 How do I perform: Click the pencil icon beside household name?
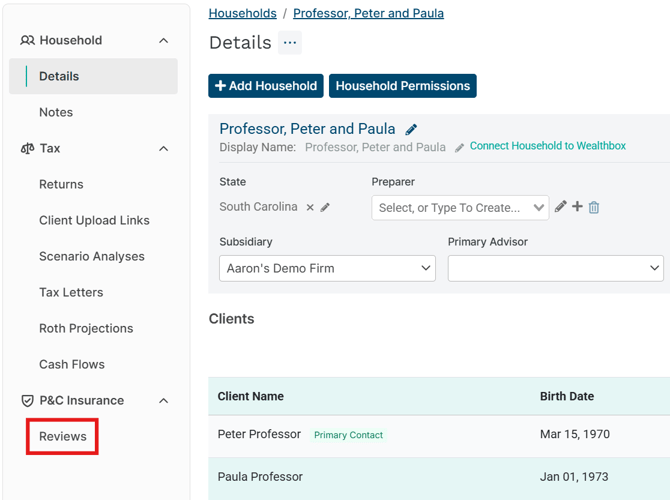point(411,130)
